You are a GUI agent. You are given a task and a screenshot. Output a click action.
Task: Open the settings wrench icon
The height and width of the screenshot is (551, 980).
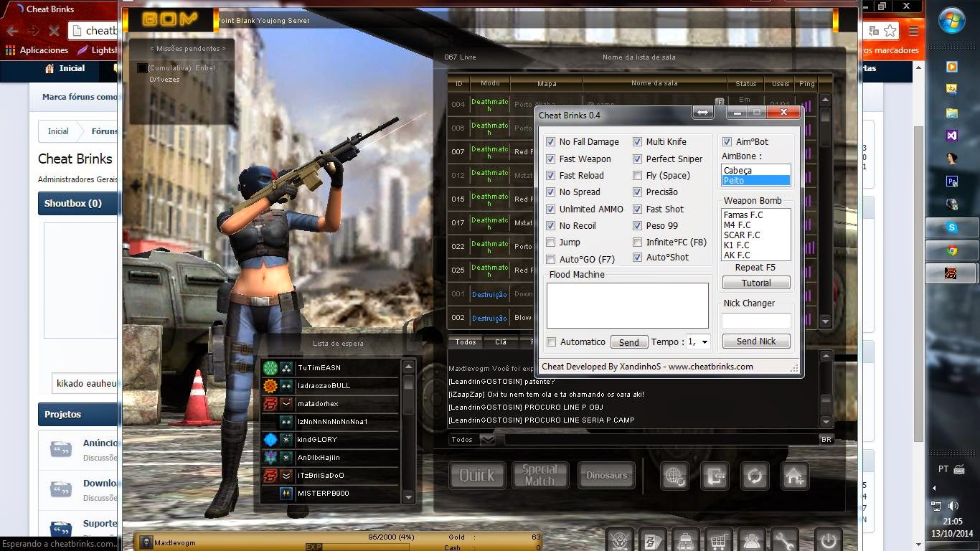(784, 540)
